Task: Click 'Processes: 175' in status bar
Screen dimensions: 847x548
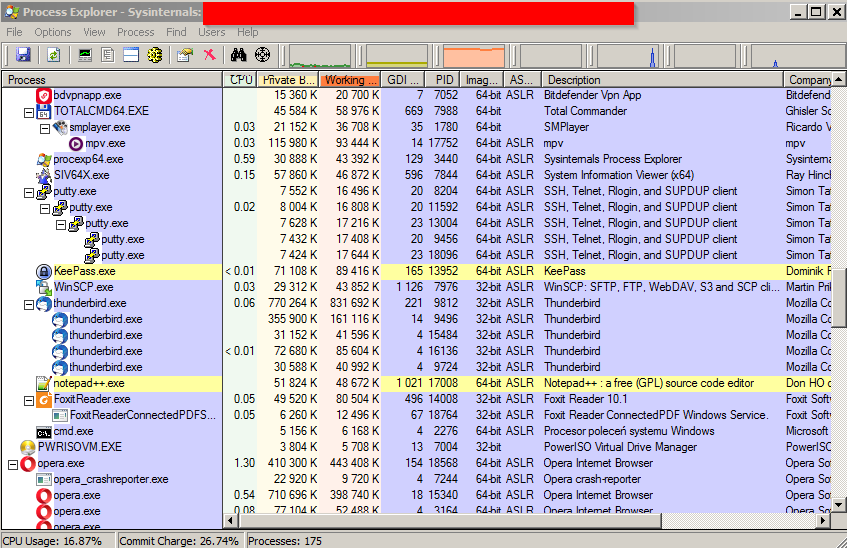Action: [x=285, y=541]
